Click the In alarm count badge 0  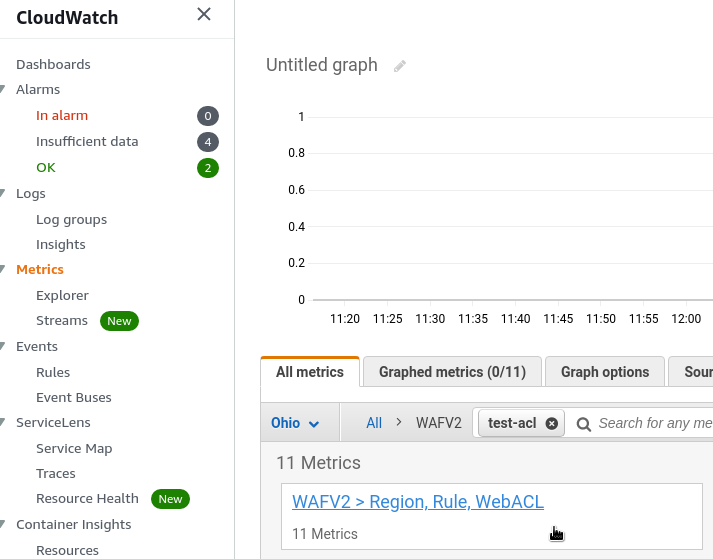coord(208,116)
